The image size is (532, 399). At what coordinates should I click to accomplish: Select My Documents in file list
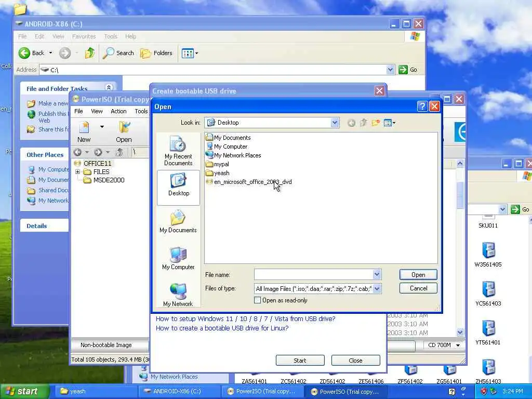[x=229, y=138]
